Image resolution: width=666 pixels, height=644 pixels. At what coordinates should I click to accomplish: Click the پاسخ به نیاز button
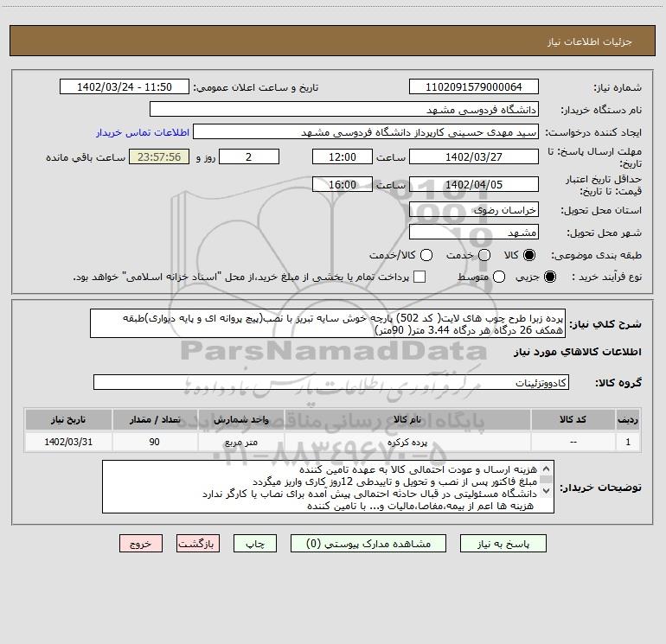click(x=503, y=544)
